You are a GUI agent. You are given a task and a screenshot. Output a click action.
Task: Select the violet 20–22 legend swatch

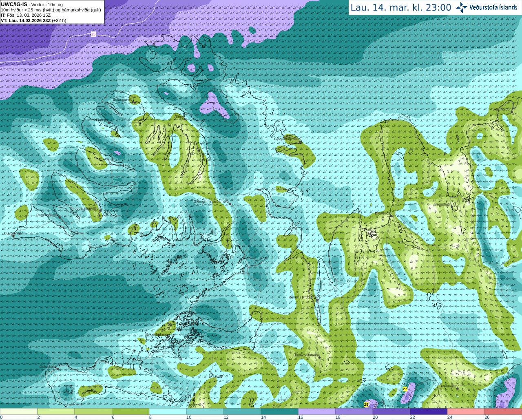[x=391, y=411]
